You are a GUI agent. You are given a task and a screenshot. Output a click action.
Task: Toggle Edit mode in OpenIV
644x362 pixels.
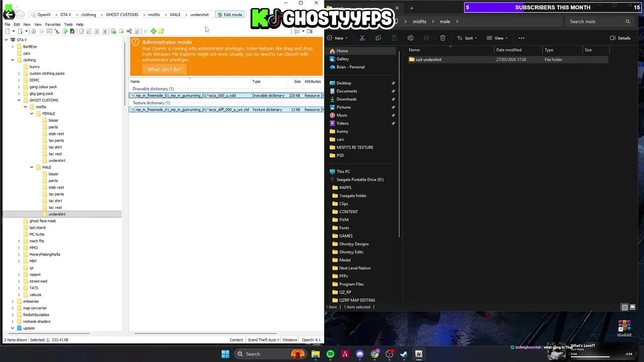tap(230, 15)
